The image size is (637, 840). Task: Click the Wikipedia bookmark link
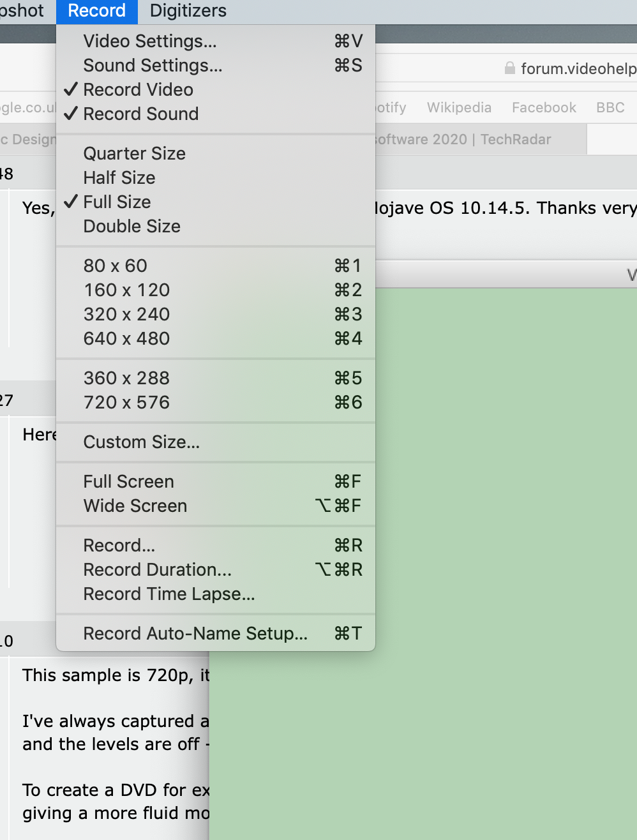459,108
